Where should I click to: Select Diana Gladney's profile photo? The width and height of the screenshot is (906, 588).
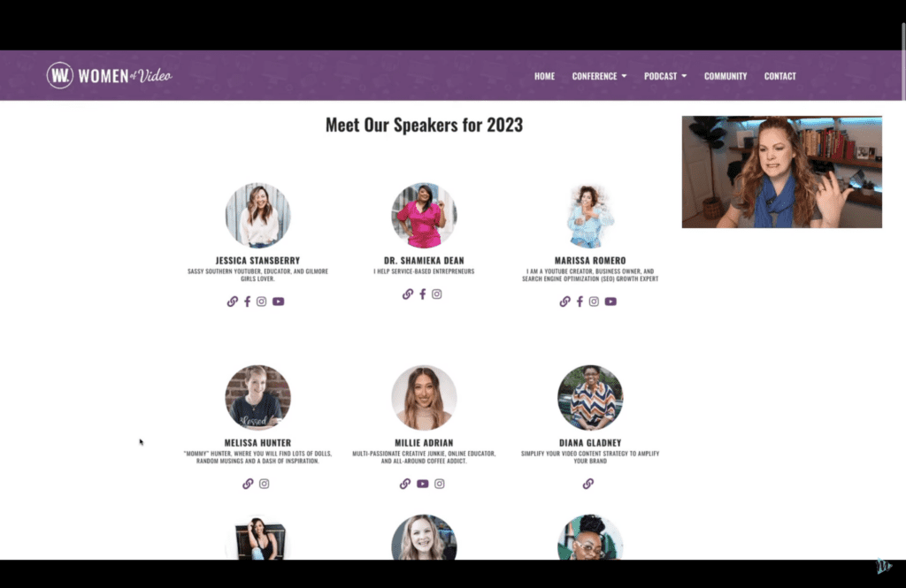pyautogui.click(x=590, y=397)
